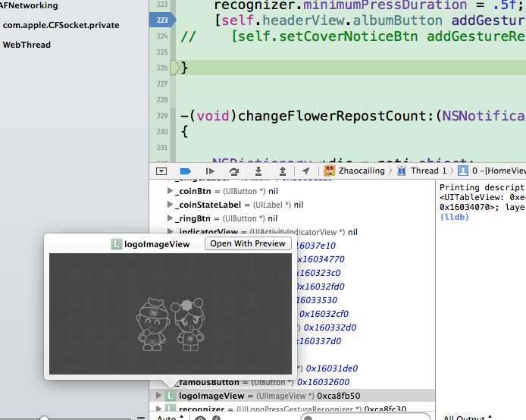The image size is (526, 420).
Task: Select the Zhaocailing process in jump bar
Action: (354, 171)
